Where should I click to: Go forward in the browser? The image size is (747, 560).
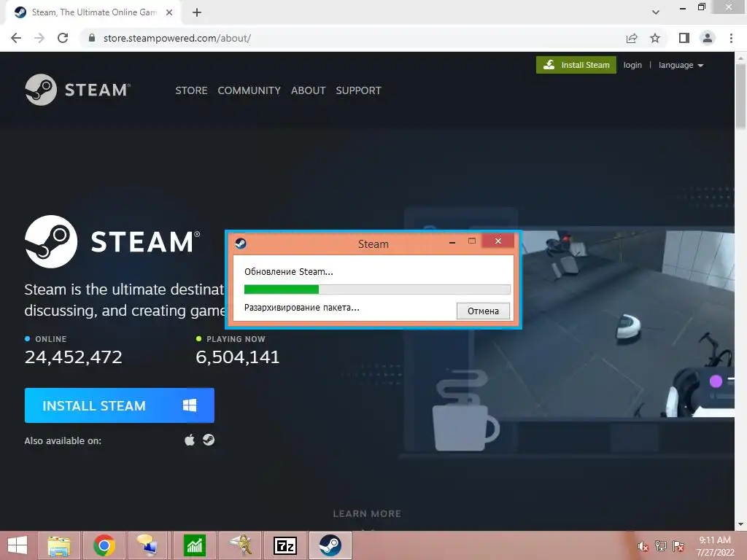coord(39,38)
